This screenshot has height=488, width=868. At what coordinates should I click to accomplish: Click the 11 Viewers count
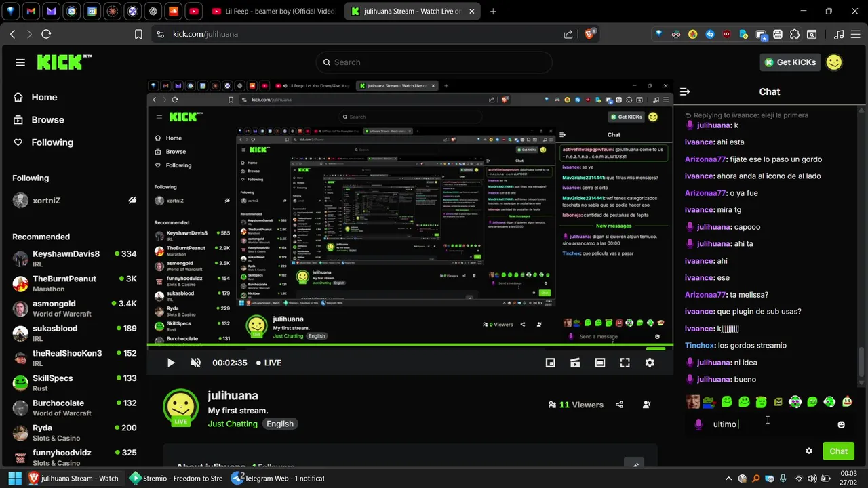576,405
